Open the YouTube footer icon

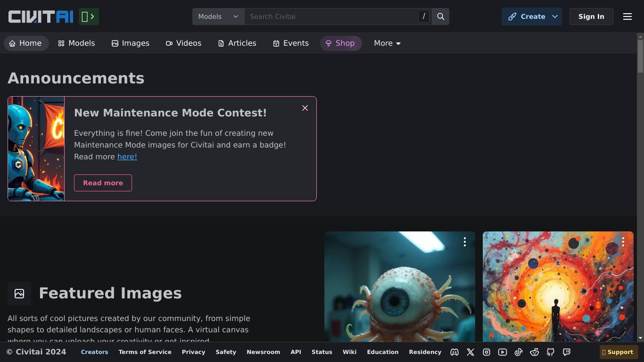(x=503, y=352)
